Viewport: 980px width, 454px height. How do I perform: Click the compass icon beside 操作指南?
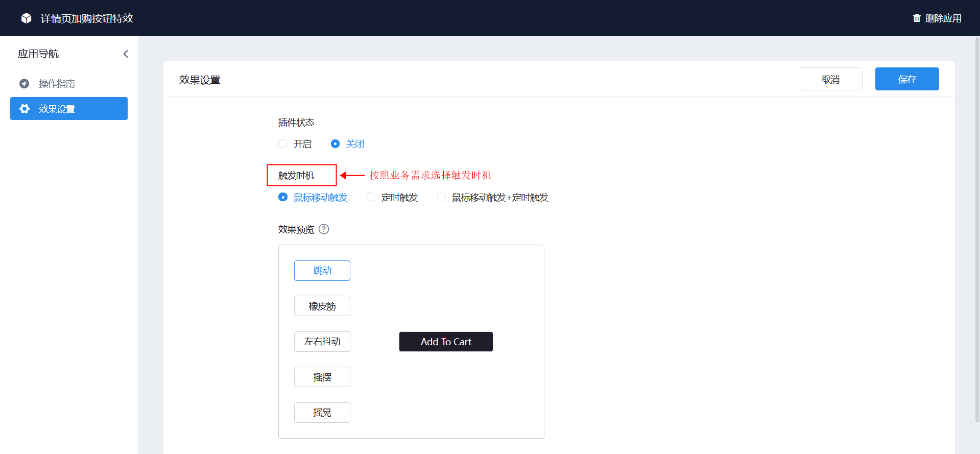(x=24, y=83)
